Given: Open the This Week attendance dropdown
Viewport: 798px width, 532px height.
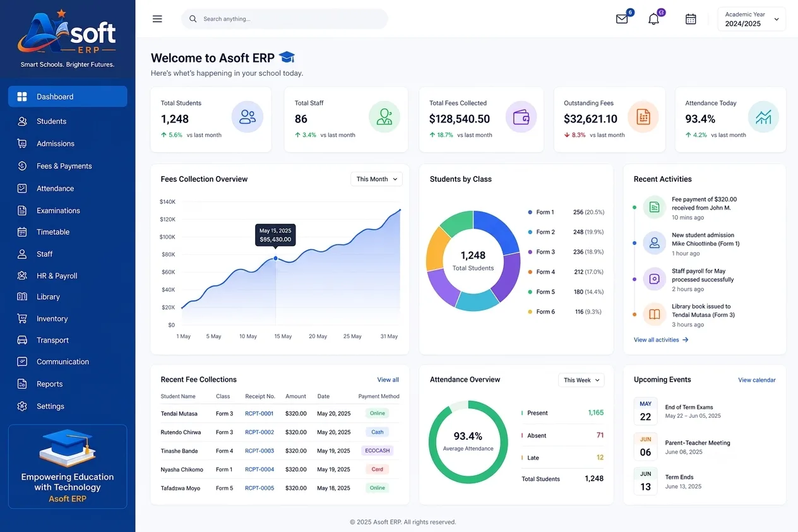Looking at the screenshot, I should point(581,380).
